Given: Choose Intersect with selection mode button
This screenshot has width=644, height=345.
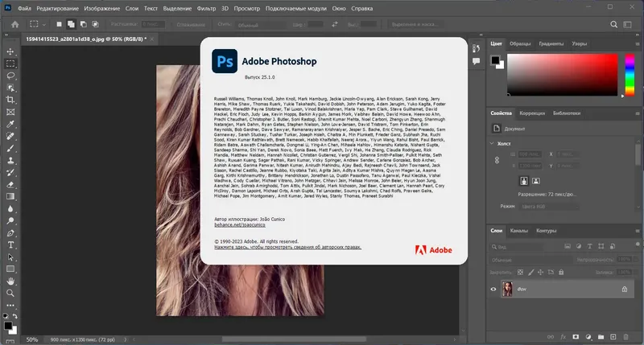Looking at the screenshot, I should point(95,24).
